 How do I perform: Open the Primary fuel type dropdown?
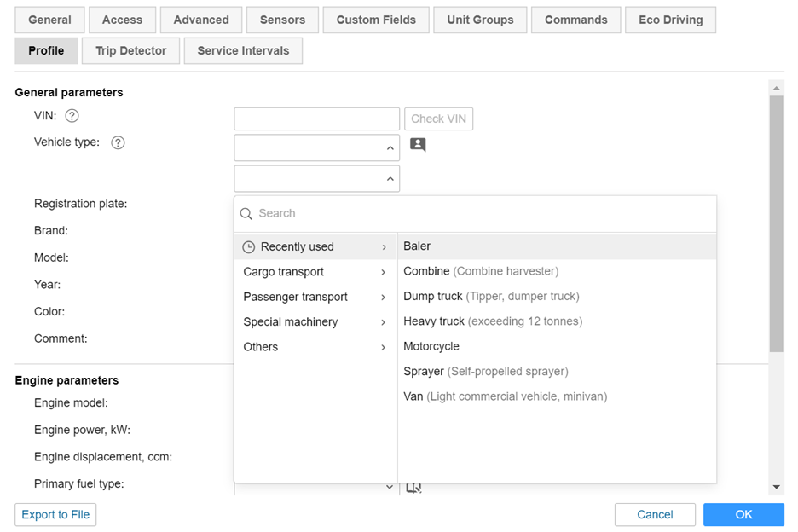click(x=390, y=487)
